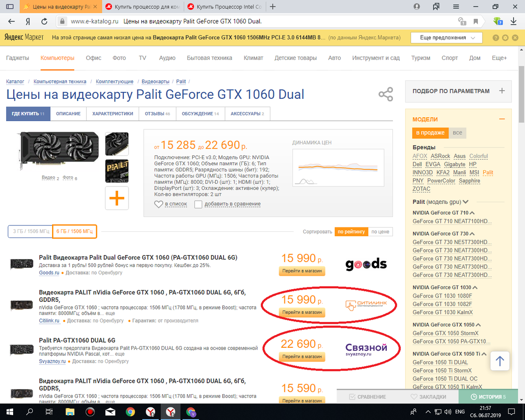Bookmark page via address bar flag icon
525x420 pixels.
pyautogui.click(x=476, y=21)
